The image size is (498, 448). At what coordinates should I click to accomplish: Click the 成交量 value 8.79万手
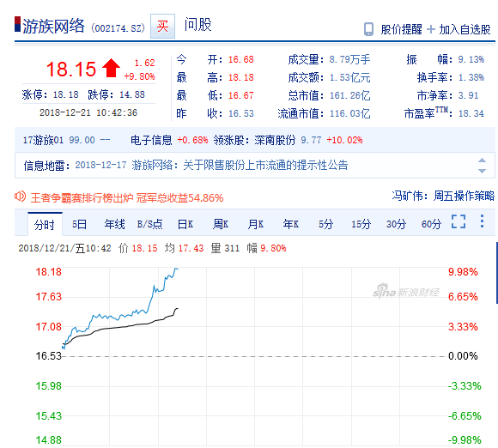pos(349,59)
